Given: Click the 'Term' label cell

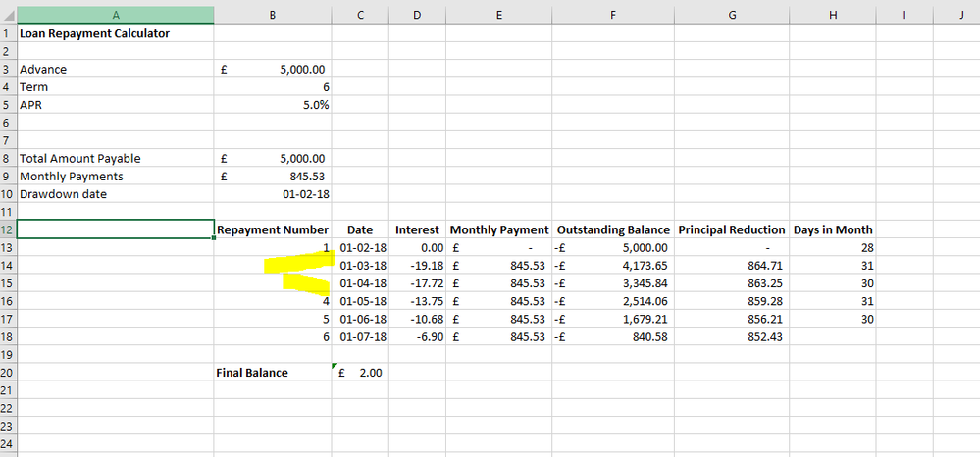Looking at the screenshot, I should [116, 87].
